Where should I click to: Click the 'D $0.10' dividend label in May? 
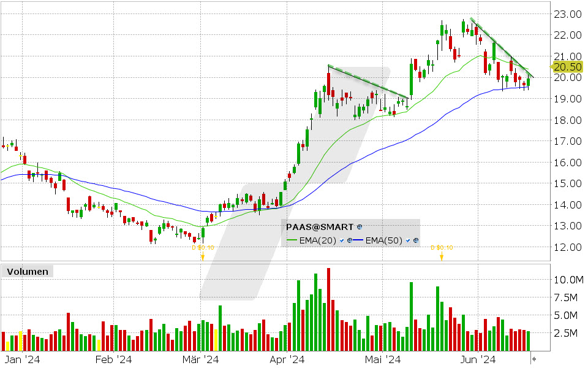pyautogui.click(x=442, y=247)
